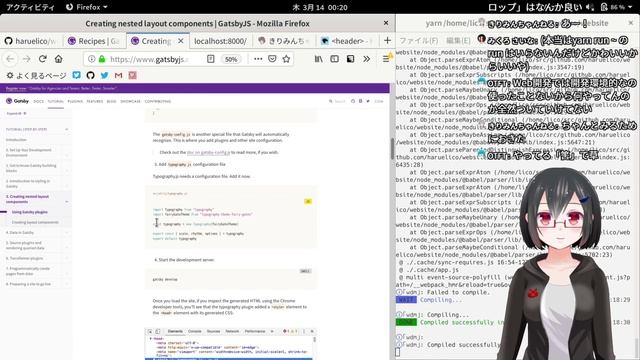Open よく見るページ bookmarks folder

click(x=36, y=76)
